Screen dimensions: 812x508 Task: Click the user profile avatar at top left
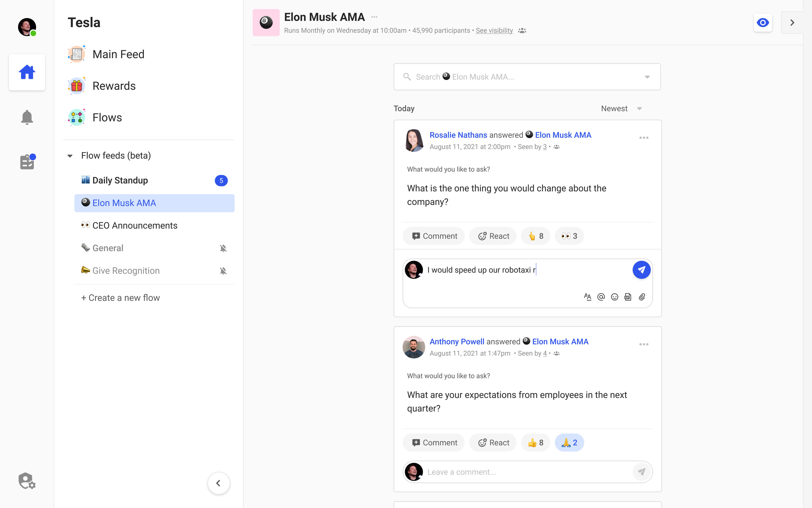[27, 27]
